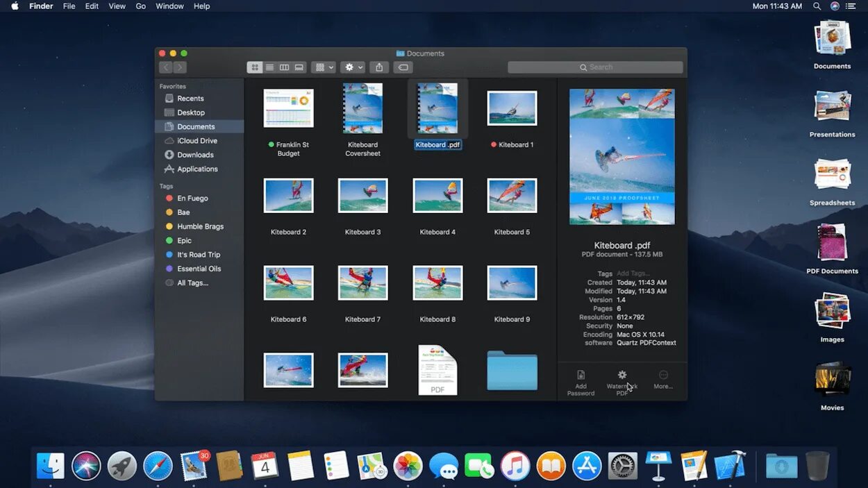Viewport: 868px width, 488px height.
Task: Switch Finder to gallery view
Action: click(299, 67)
